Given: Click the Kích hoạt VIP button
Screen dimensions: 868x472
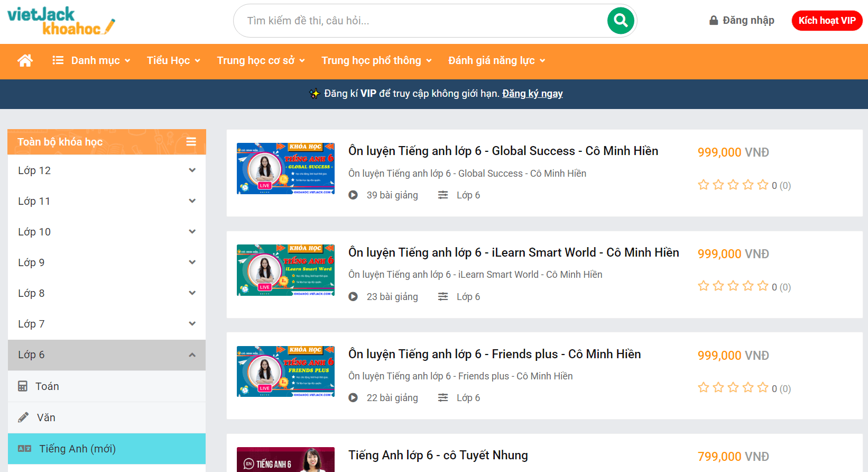Looking at the screenshot, I should 827,21.
